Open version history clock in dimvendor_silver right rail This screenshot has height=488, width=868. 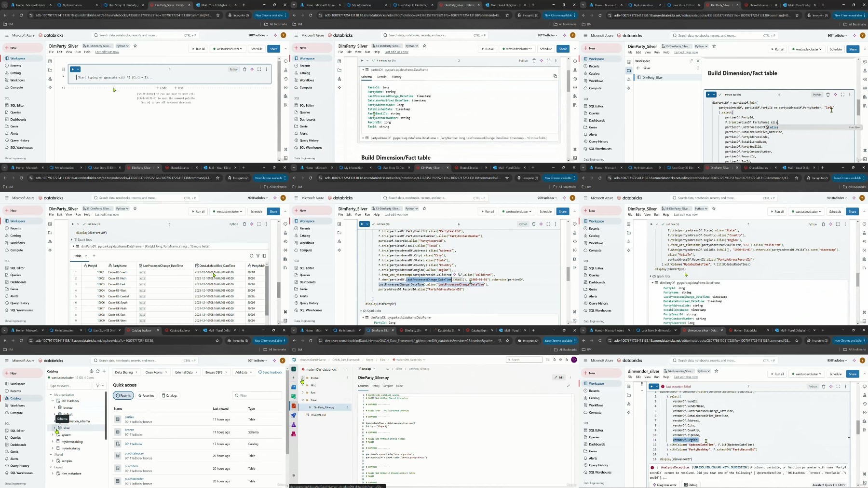(x=865, y=404)
